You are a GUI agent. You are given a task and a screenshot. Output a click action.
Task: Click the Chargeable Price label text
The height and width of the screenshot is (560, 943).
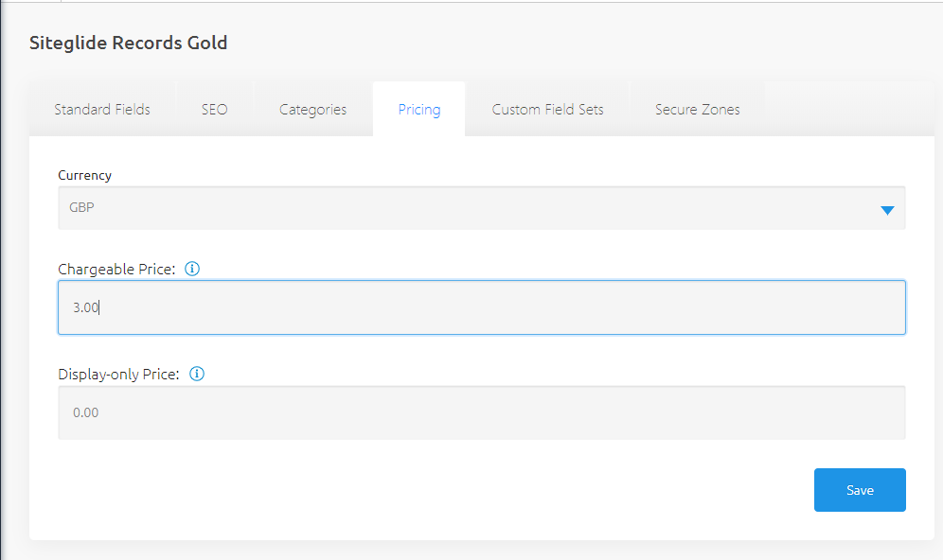point(116,270)
